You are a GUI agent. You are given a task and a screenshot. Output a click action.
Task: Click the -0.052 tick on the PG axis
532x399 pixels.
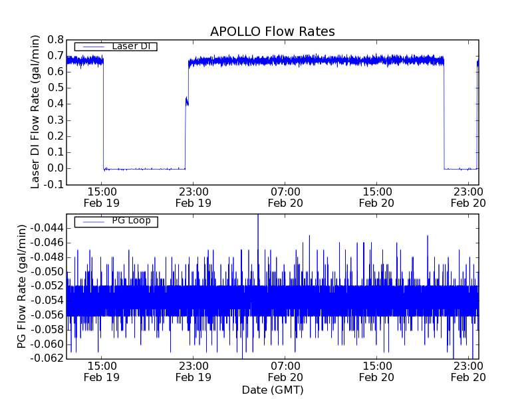pos(47,286)
